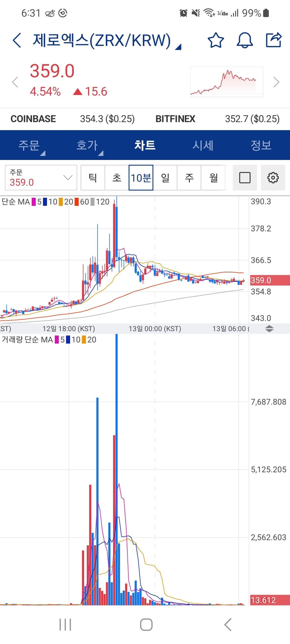Select the 틱 chart interval
The height and width of the screenshot is (644, 290).
coord(93,178)
